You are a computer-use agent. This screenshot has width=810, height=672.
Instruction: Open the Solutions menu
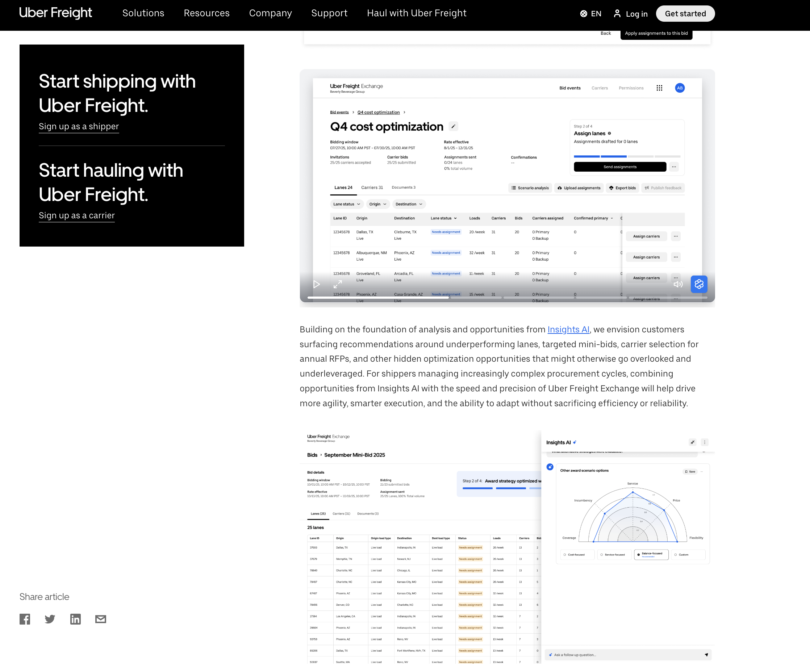click(x=143, y=13)
